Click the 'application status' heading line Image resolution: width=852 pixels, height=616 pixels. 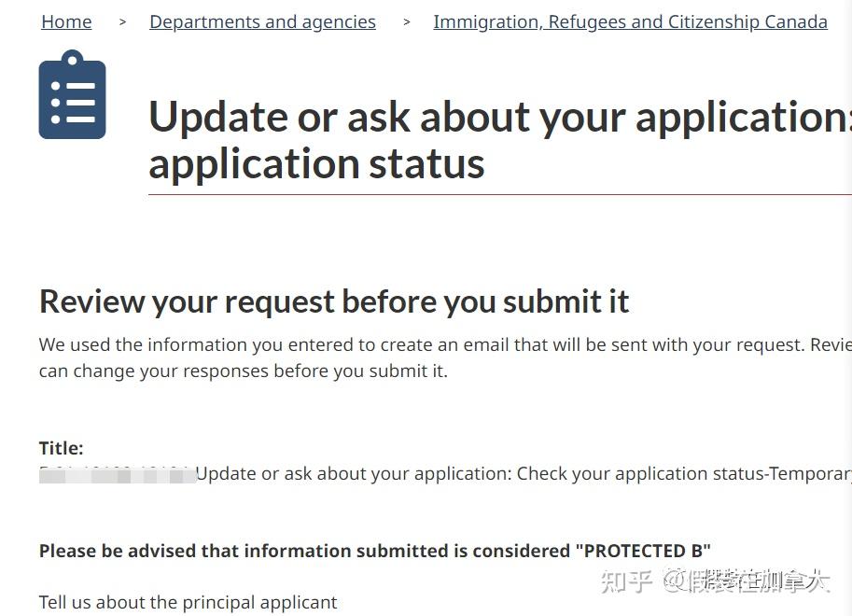[316, 164]
